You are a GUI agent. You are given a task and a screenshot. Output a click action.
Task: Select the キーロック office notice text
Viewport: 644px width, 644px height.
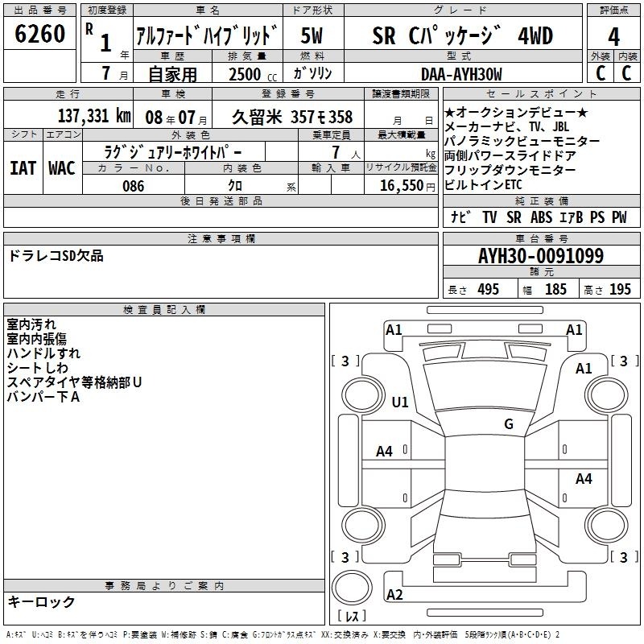point(41,601)
